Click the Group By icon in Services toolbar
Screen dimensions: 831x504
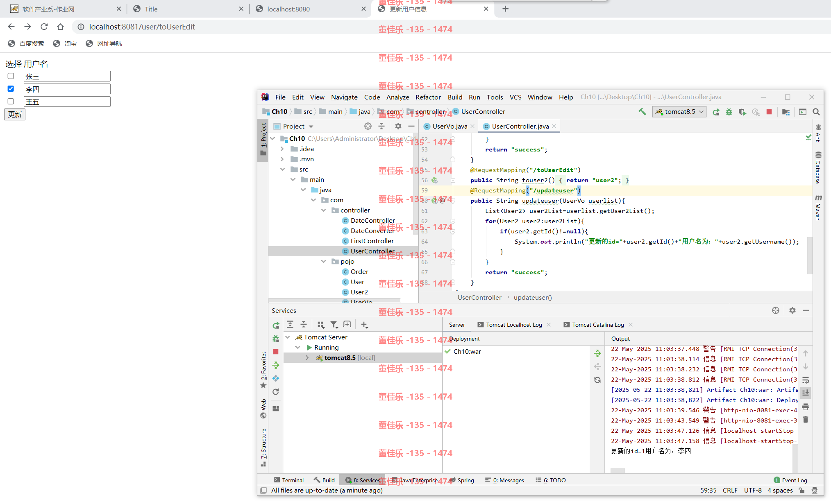(x=321, y=325)
